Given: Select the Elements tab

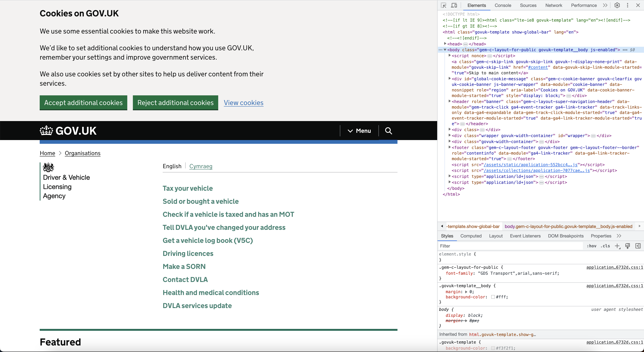Looking at the screenshot, I should tap(476, 5).
